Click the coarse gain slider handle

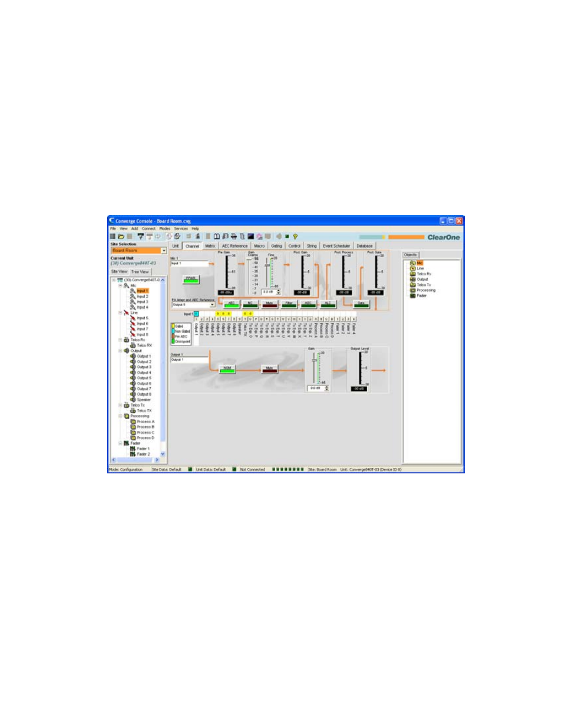(x=250, y=259)
